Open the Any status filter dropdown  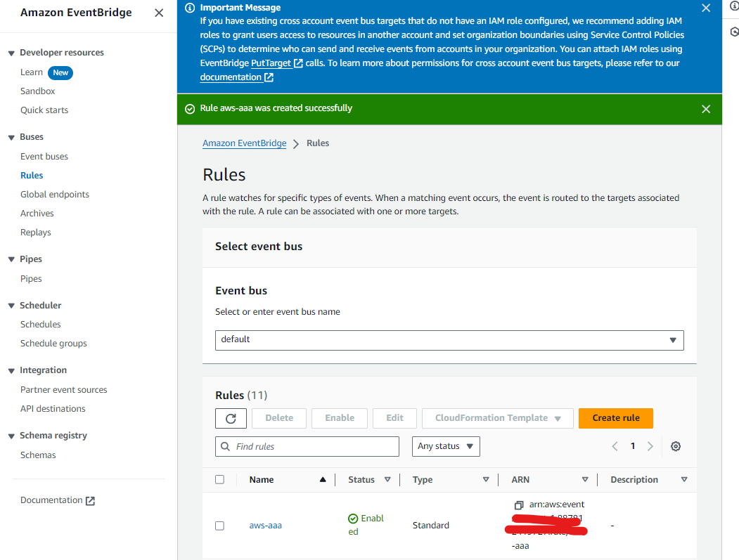446,446
